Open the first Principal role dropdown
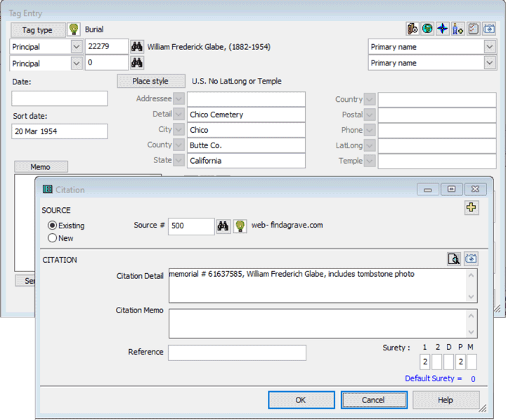506x420 pixels. 77,46
